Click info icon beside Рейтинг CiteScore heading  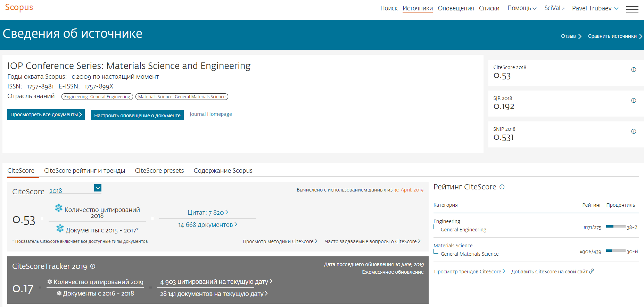pos(502,187)
